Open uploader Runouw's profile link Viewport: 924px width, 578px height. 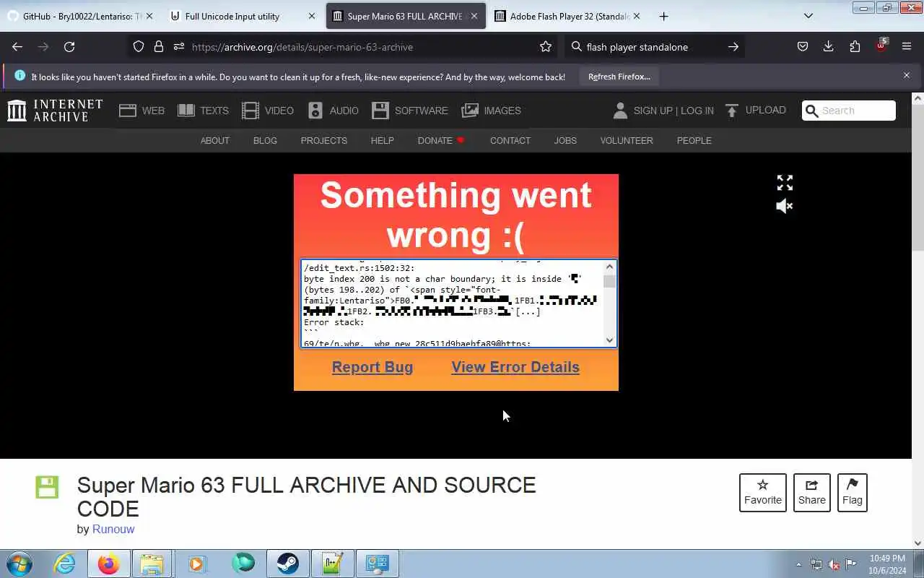coord(113,529)
